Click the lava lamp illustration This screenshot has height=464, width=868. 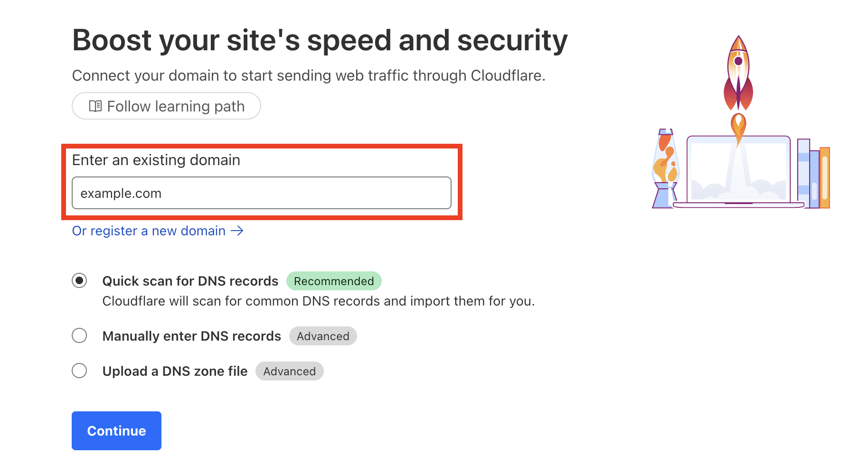(666, 168)
